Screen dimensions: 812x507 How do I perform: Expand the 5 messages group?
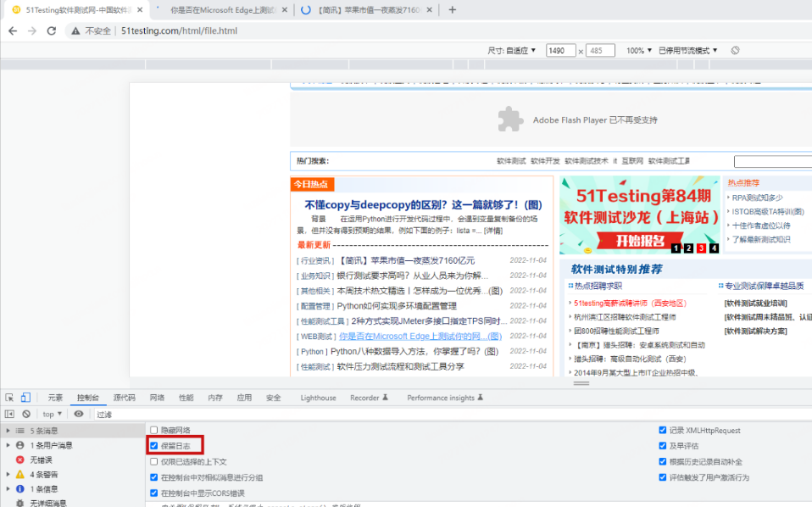click(x=8, y=431)
